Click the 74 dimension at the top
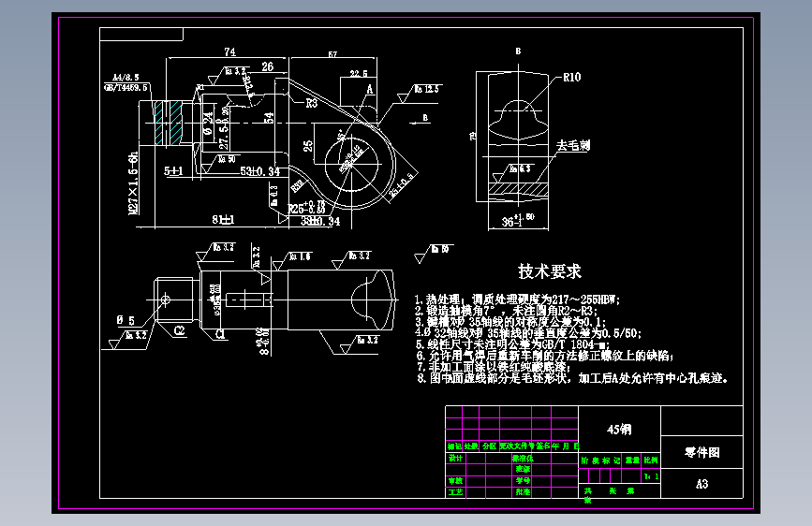Image resolution: width=812 pixels, height=526 pixels. 230,51
